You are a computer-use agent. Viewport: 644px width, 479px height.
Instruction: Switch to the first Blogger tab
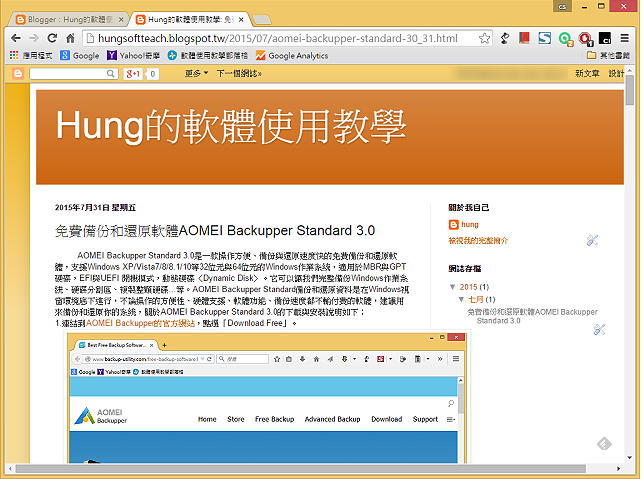69,19
